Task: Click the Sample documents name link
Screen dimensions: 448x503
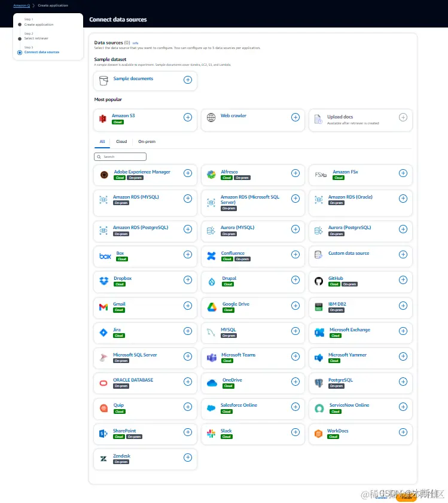Action: tap(133, 78)
